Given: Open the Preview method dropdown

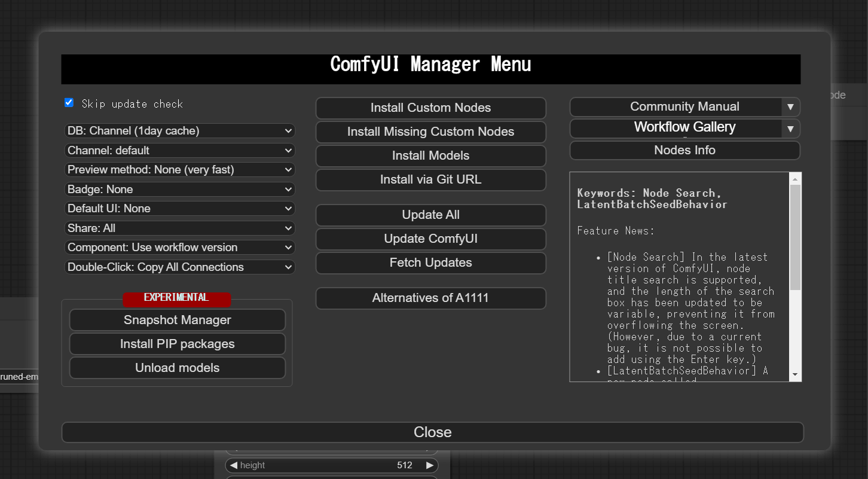Looking at the screenshot, I should pos(179,169).
